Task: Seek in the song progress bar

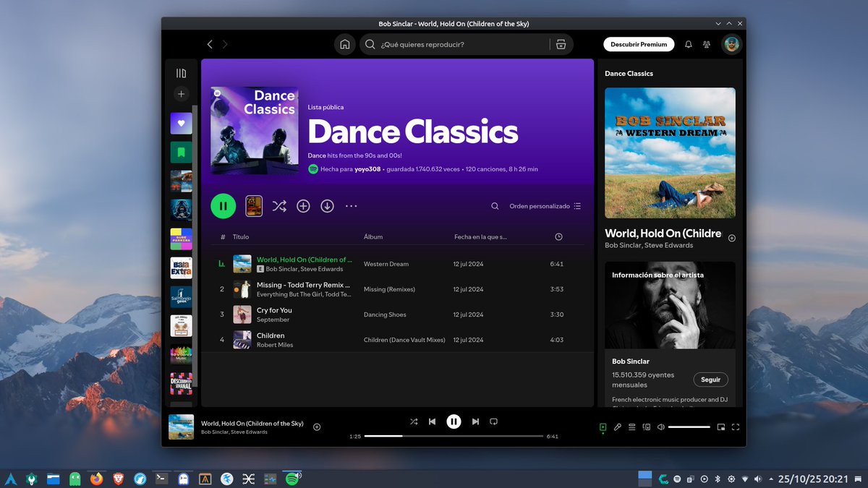Action: (x=454, y=436)
